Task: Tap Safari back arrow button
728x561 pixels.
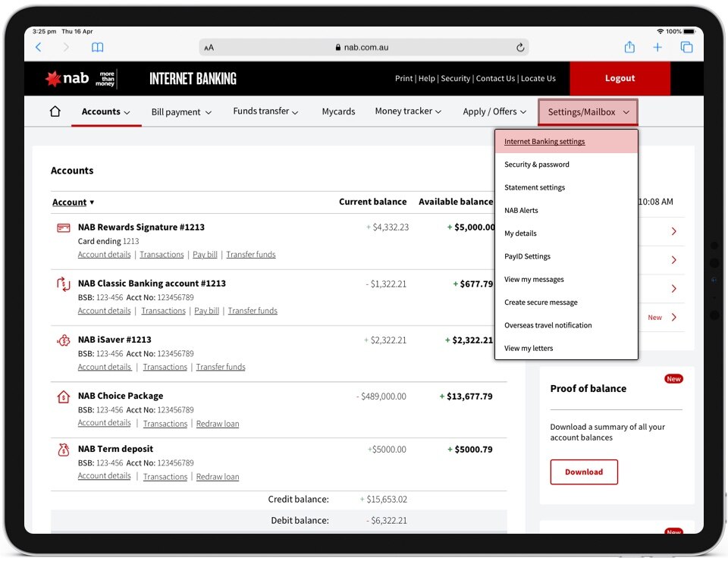Action: coord(39,47)
